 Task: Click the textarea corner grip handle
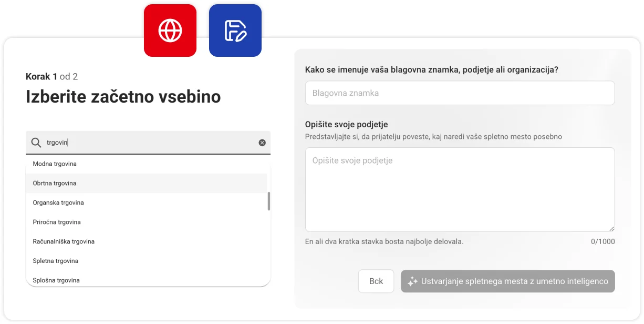click(x=611, y=228)
